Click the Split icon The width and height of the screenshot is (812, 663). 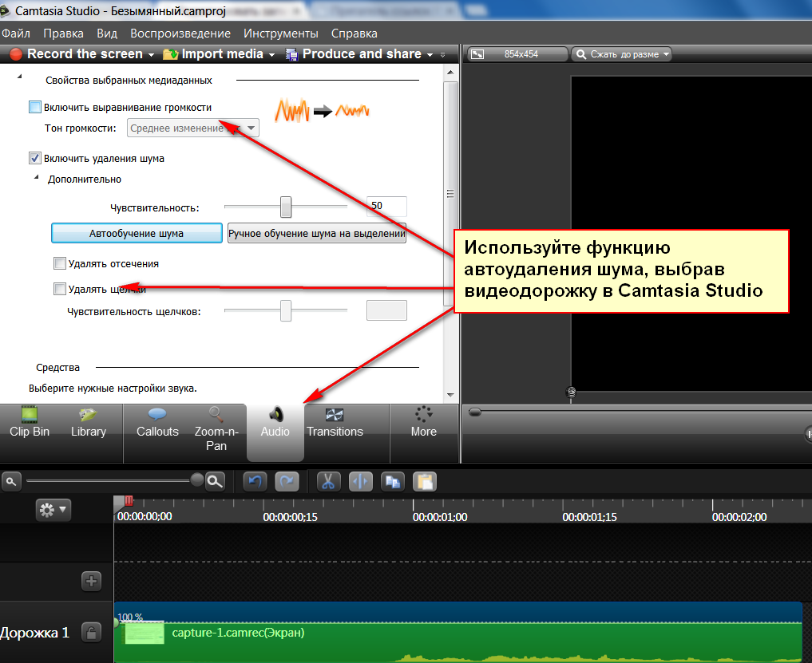tap(360, 482)
